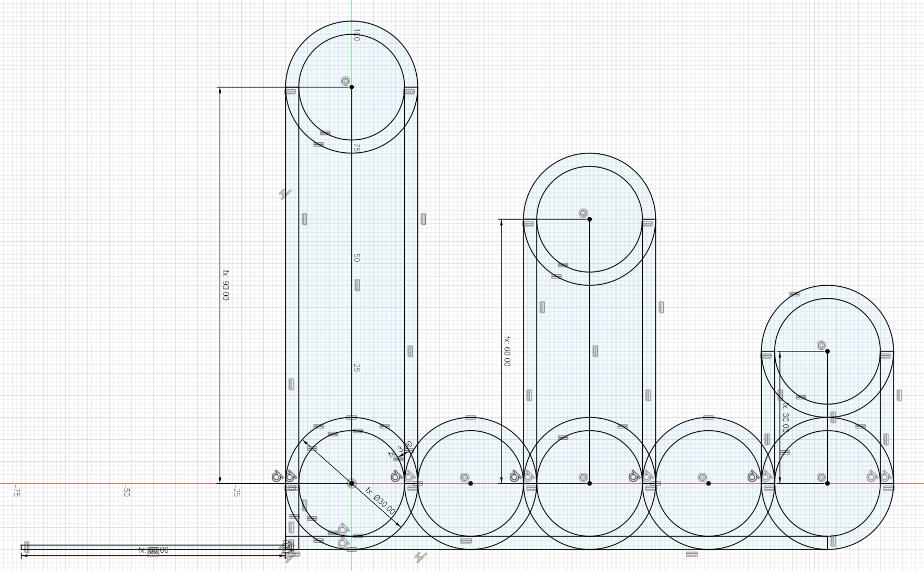Select constraint icon on tall slot's outer right edge
This screenshot has height=571, width=924.
pyautogui.click(x=423, y=219)
